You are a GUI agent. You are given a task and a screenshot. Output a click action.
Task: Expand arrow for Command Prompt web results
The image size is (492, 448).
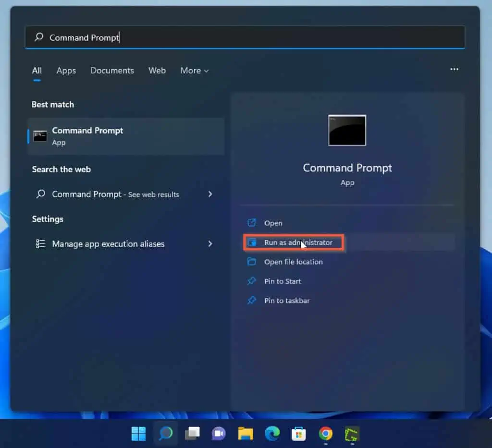[210, 194]
